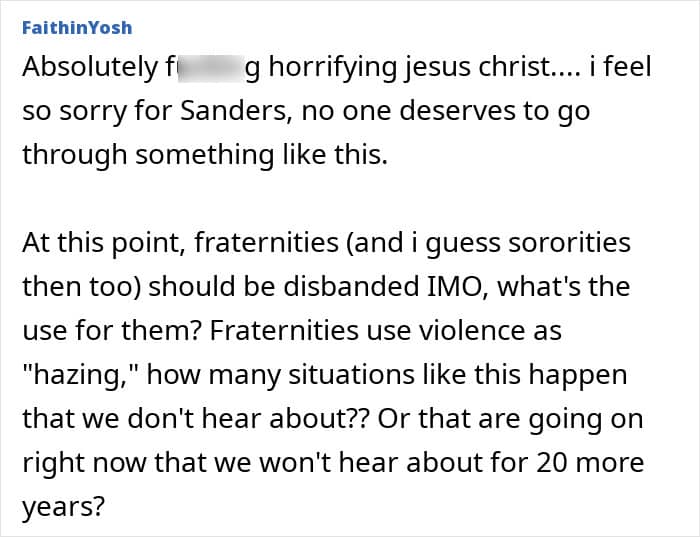Click the text "through something like this."
Image resolution: width=700 pixels, height=537 pixels.
205,155
